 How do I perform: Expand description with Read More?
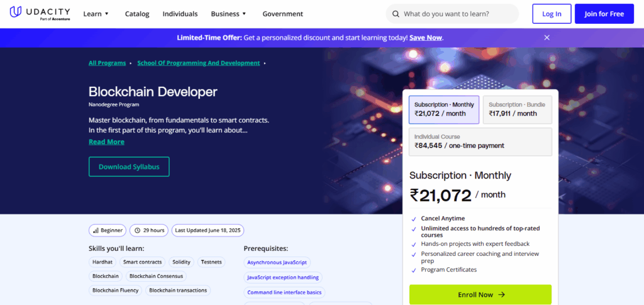[106, 142]
